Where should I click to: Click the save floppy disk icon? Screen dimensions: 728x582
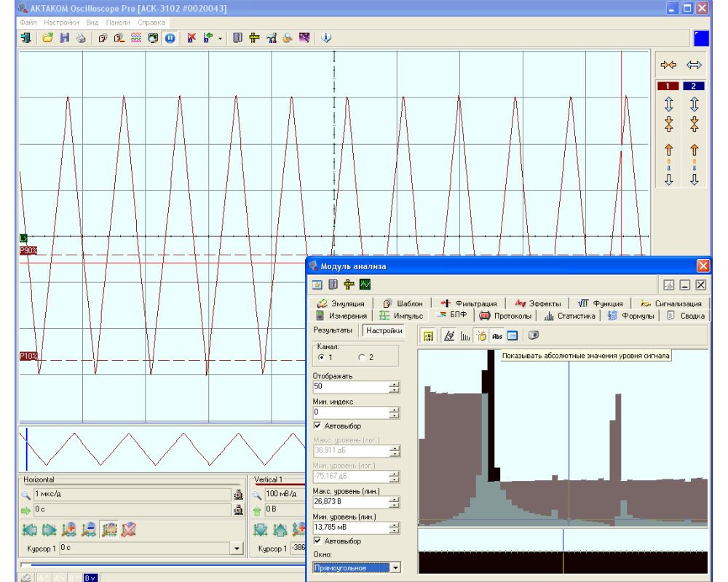click(64, 38)
